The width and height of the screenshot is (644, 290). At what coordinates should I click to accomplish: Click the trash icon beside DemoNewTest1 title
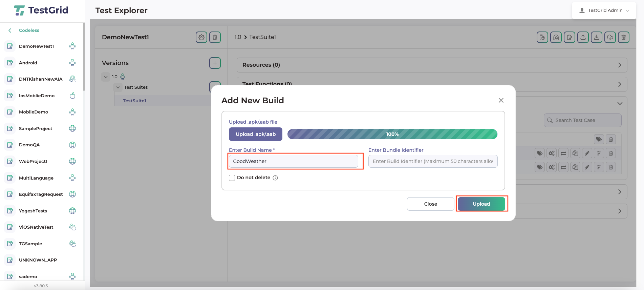(x=215, y=37)
